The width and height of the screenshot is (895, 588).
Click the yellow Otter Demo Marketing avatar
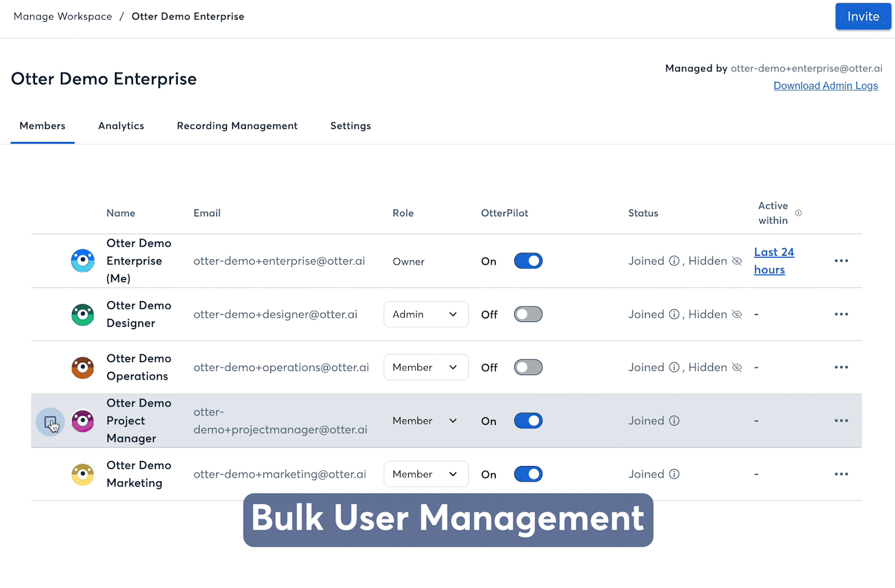pos(83,474)
